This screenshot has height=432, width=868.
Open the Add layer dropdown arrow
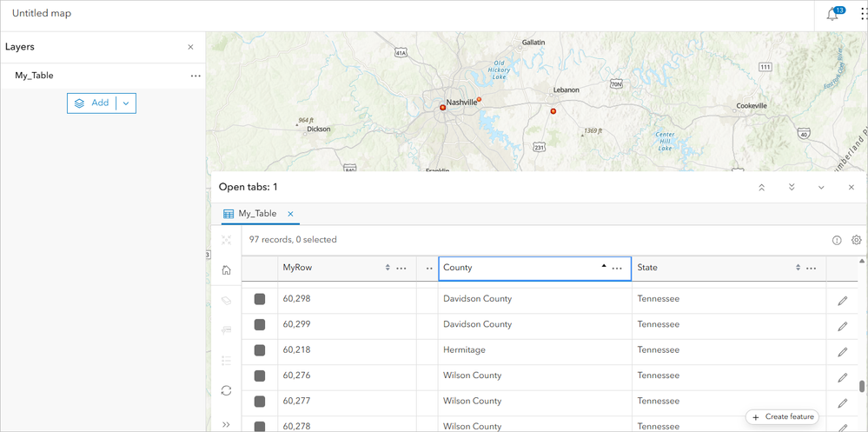(x=126, y=103)
